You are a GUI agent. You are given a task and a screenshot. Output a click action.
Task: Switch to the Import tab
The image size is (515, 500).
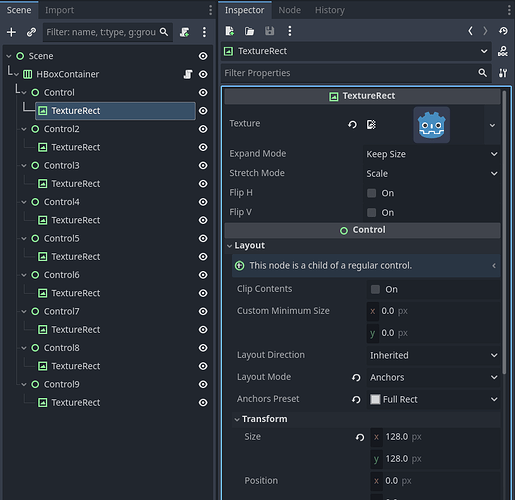coord(59,10)
